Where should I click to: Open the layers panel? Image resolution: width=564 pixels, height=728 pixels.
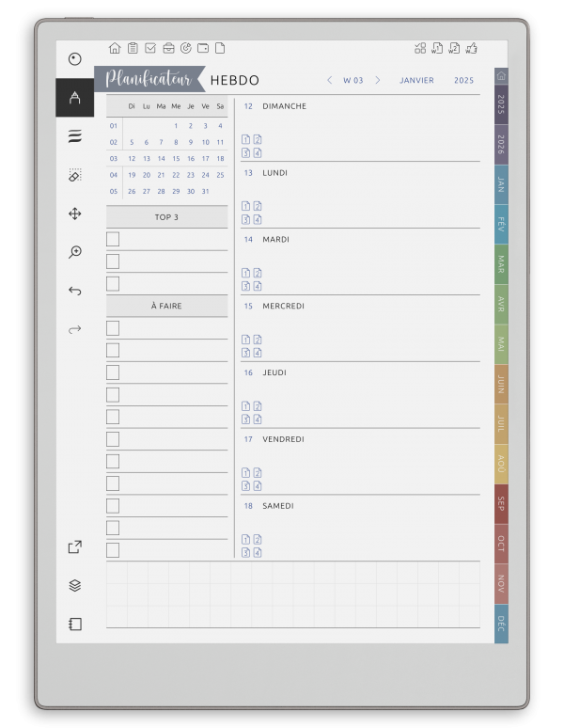click(74, 585)
